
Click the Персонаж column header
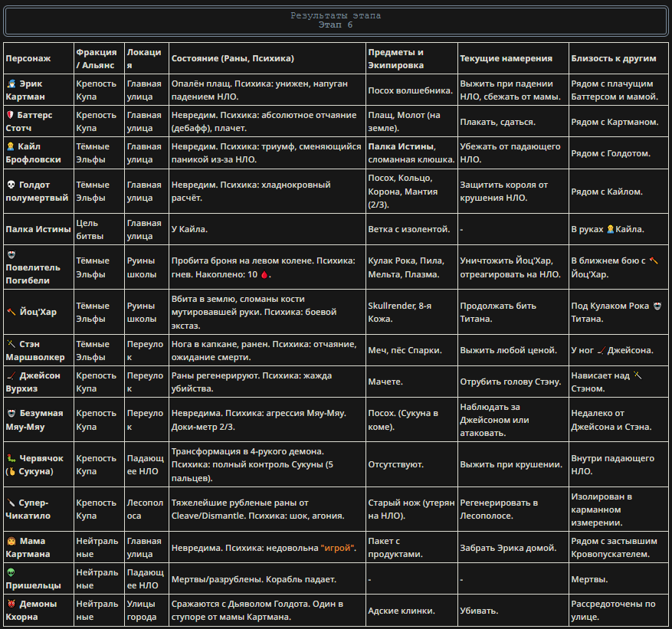click(x=38, y=58)
